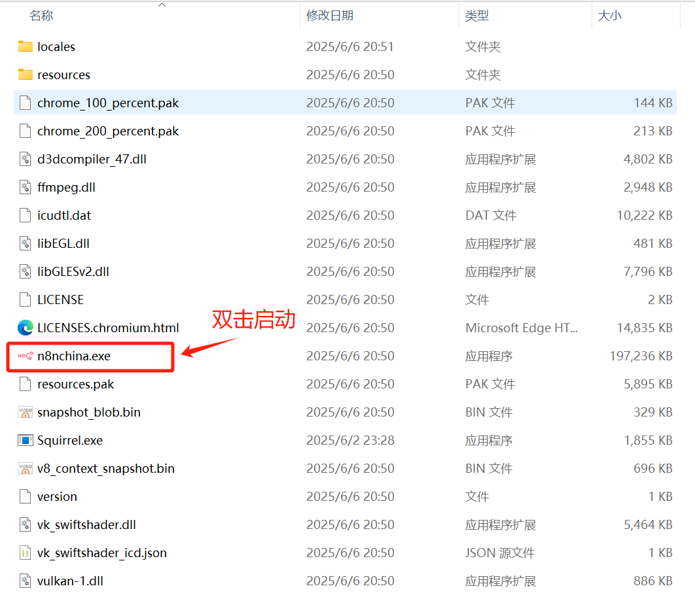Click the vk_swiftshader.dll file icon
This screenshot has height=616, width=695.
point(26,524)
